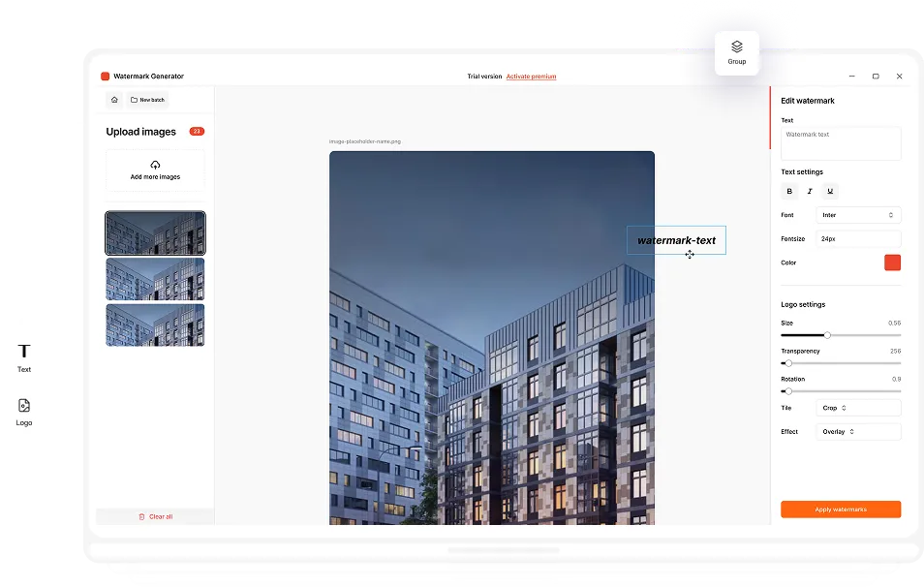Click the Group layers icon

pos(737,46)
